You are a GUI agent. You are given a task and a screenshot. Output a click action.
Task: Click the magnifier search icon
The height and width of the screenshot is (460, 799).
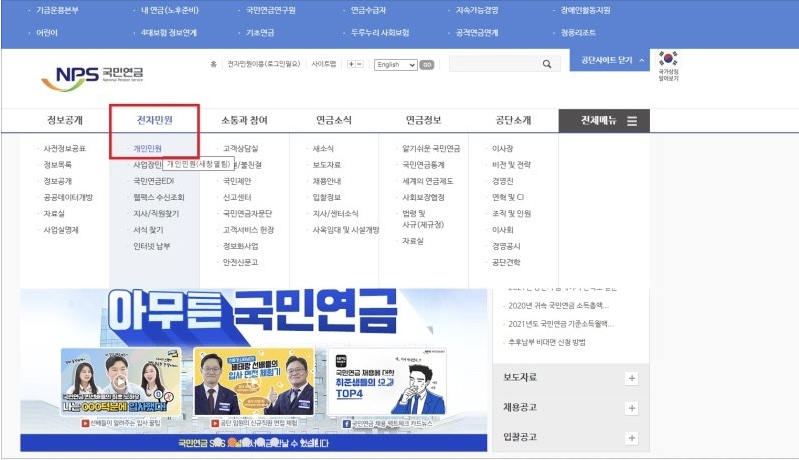pos(547,64)
